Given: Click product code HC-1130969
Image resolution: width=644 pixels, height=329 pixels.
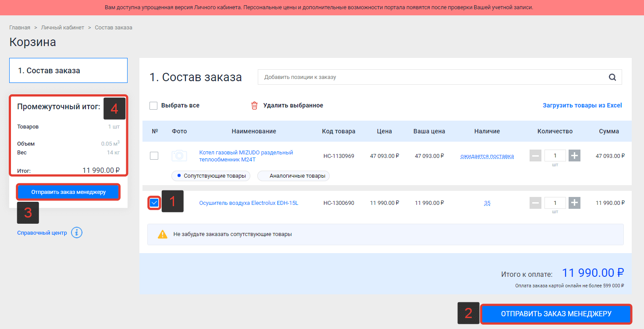Looking at the screenshot, I should point(338,156).
